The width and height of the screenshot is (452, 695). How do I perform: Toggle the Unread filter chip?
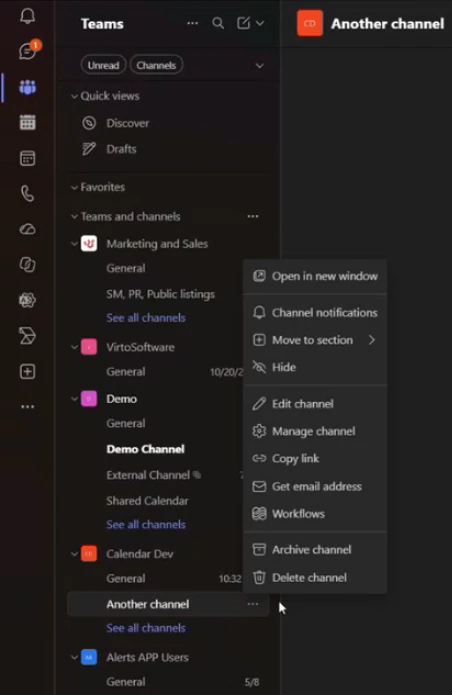click(x=103, y=65)
